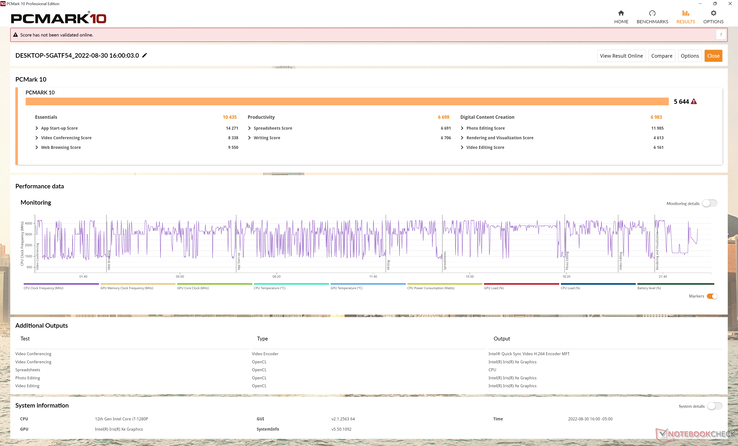Toggle the Monitoring details switch
Screen dimensions: 738x446
[x=709, y=203]
